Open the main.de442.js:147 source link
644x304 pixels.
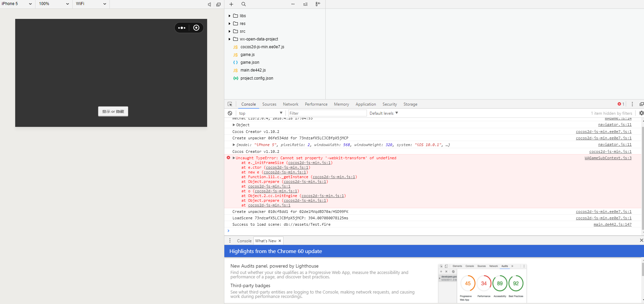tap(613, 224)
